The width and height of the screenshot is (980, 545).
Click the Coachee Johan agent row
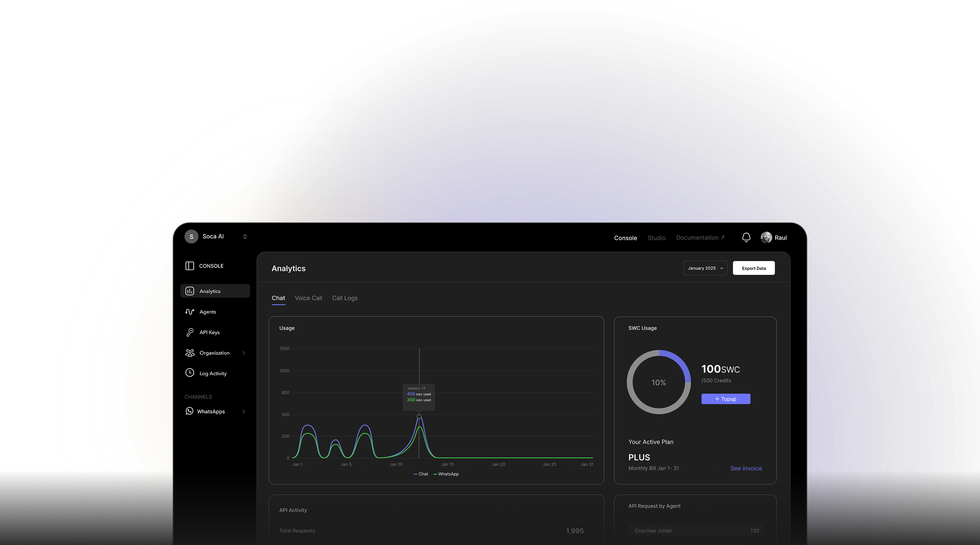point(696,531)
